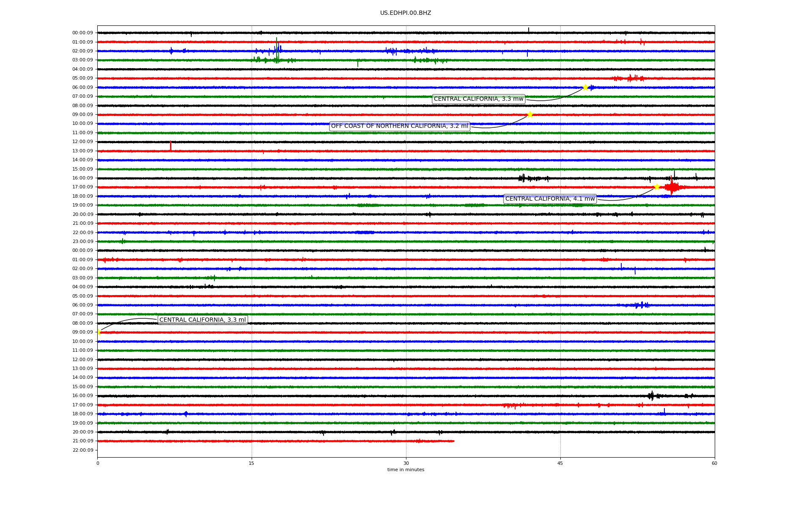This screenshot has width=812, height=508.
Task: Click the 'time in minutes' axis label
Action: (405, 470)
